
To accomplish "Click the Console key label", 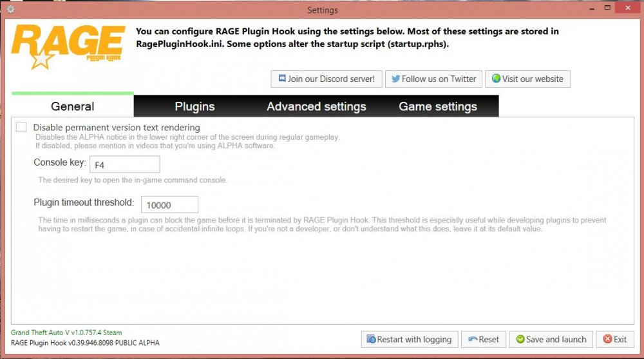I will point(60,162).
